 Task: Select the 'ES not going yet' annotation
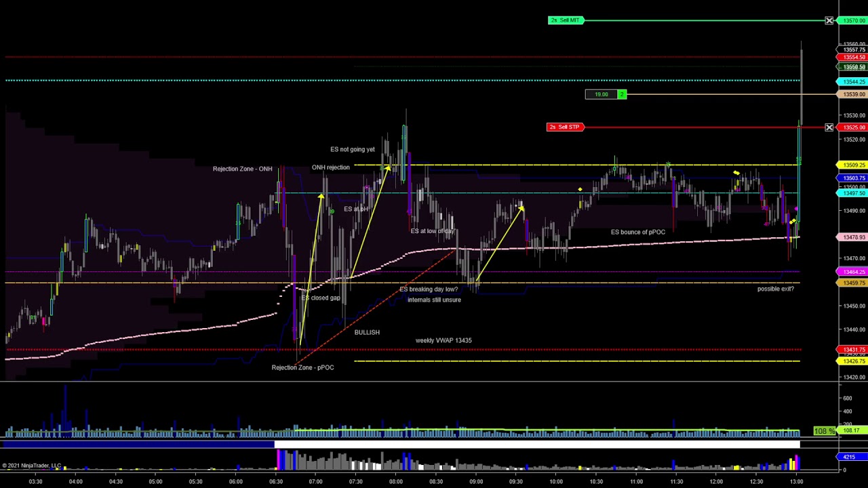[353, 149]
